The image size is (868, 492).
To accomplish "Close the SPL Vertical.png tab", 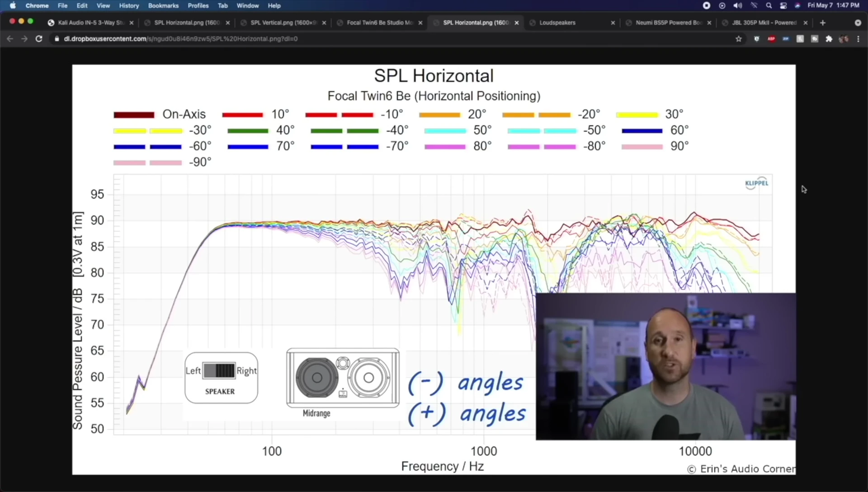I will [324, 23].
